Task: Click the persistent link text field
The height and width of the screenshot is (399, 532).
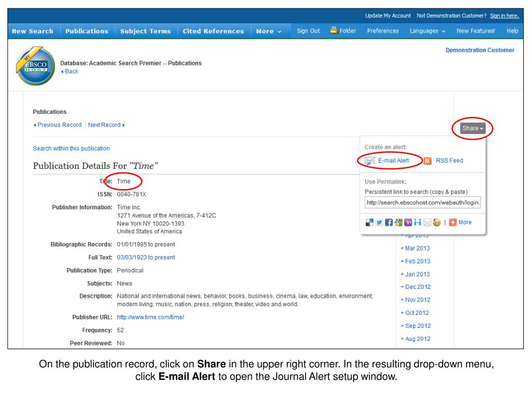Action: [423, 203]
